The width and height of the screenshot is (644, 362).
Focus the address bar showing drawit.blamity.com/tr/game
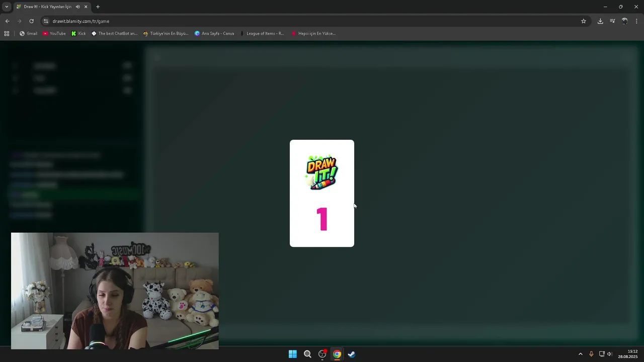tap(312, 21)
